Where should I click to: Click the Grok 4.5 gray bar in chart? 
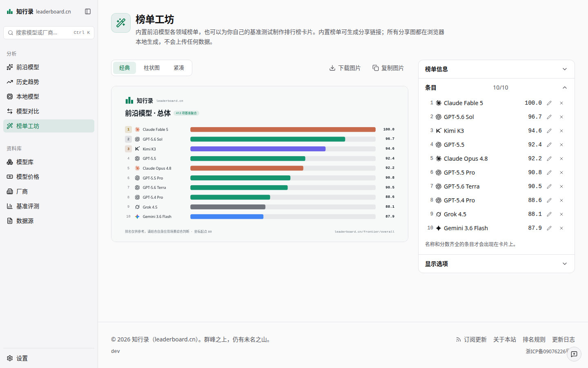(x=228, y=207)
